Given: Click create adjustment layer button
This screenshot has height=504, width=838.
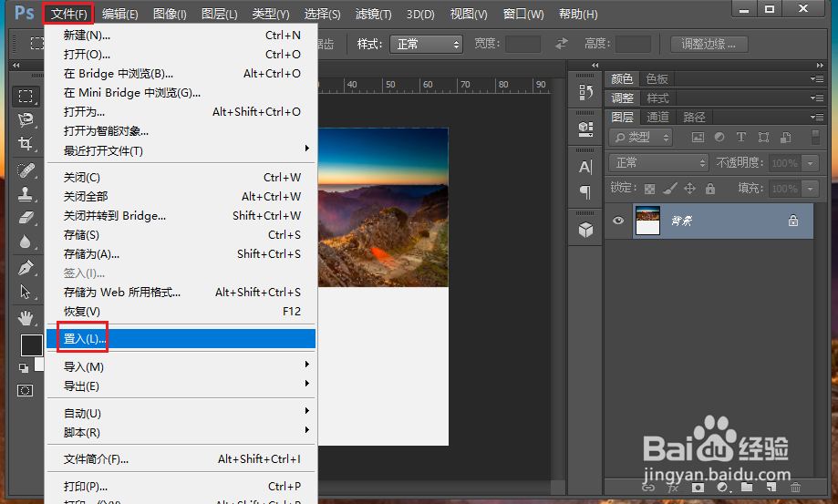Looking at the screenshot, I should pos(722,487).
